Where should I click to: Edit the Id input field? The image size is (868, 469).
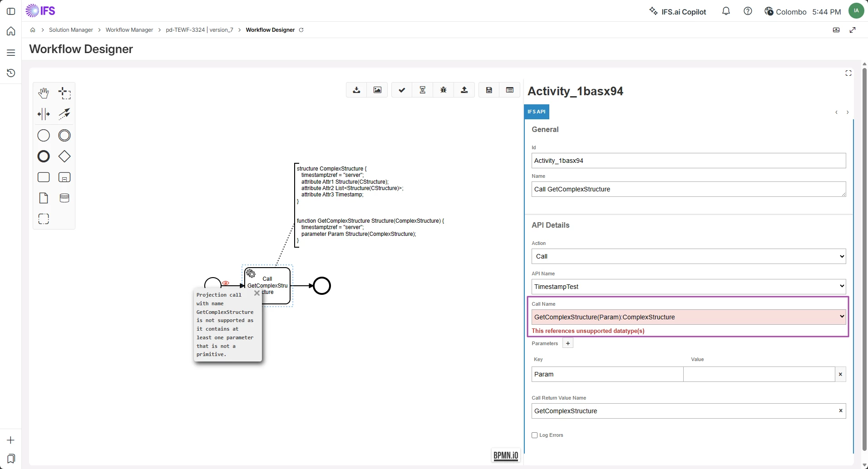pos(689,161)
